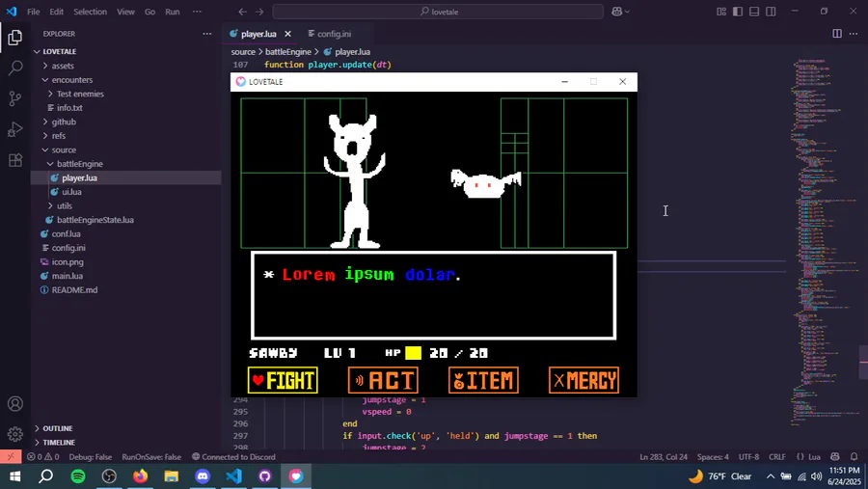Toggle the secondary side bar

point(771,12)
